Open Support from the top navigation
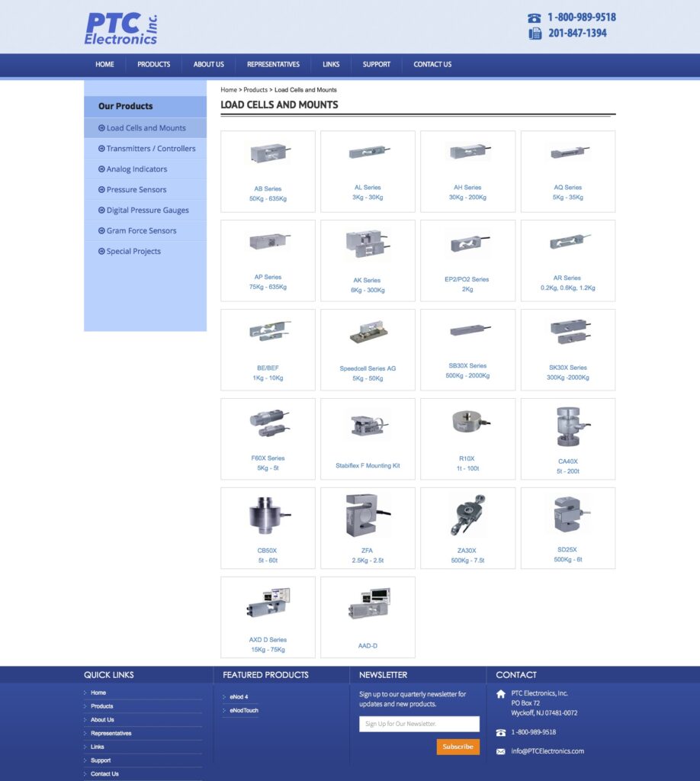700x781 pixels. 376,65
